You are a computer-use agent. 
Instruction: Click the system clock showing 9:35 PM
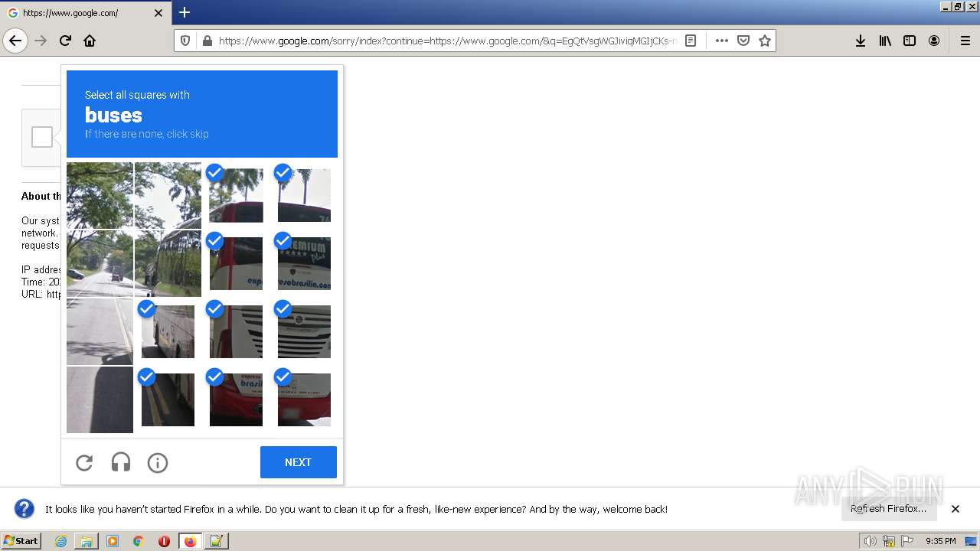[x=940, y=541]
